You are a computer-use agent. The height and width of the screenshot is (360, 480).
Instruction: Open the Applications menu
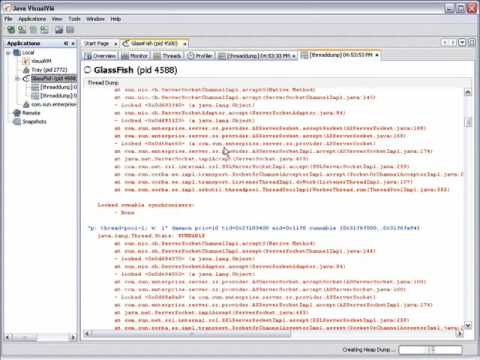(x=32, y=19)
